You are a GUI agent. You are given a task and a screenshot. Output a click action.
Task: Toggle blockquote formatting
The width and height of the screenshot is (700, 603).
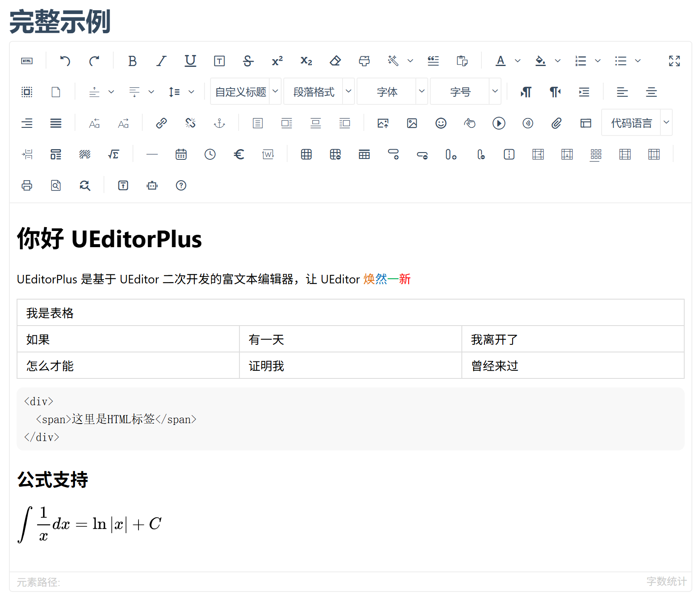point(433,61)
